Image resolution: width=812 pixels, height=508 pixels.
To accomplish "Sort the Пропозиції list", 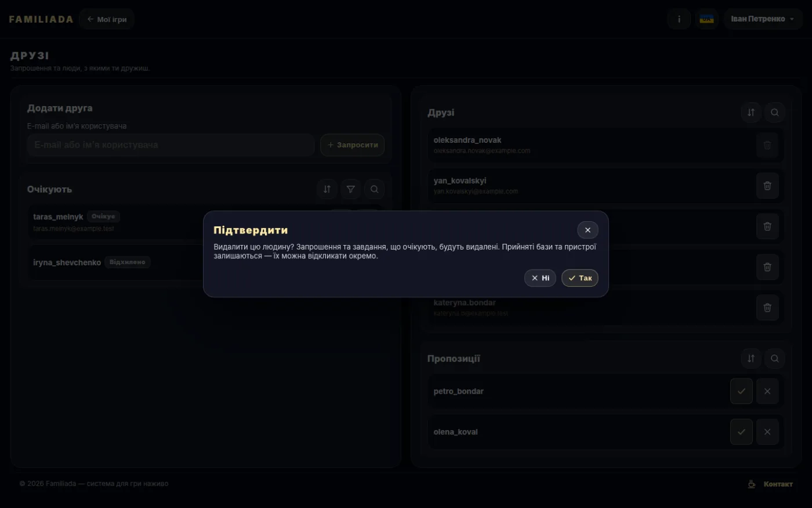I will [751, 359].
